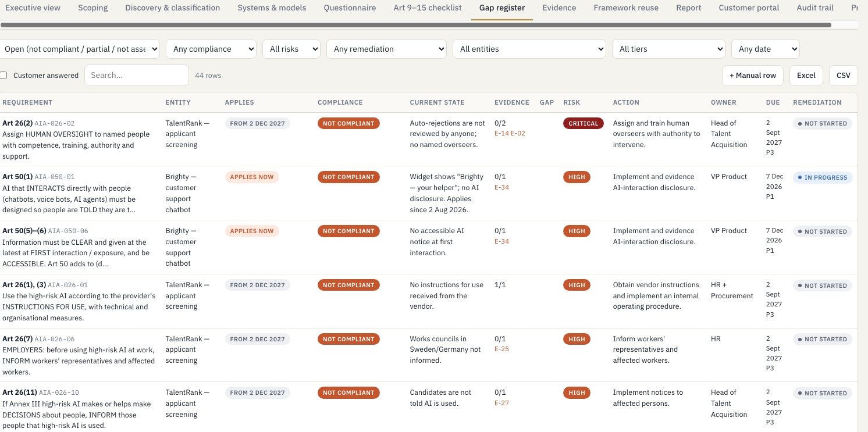Export the register as CSV
Image resolution: width=868 pixels, height=432 pixels.
844,76
